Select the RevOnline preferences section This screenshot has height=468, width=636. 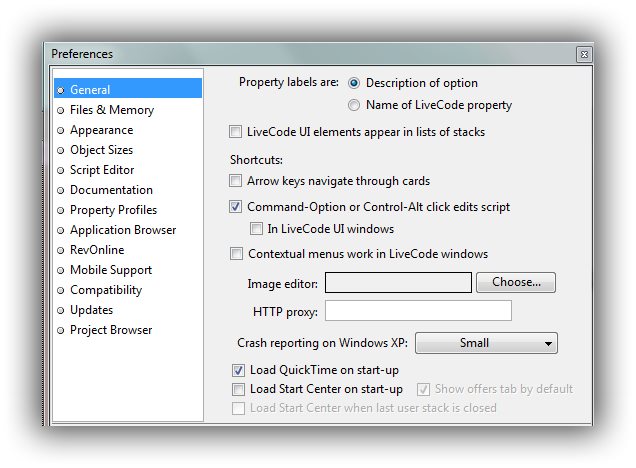coord(97,250)
